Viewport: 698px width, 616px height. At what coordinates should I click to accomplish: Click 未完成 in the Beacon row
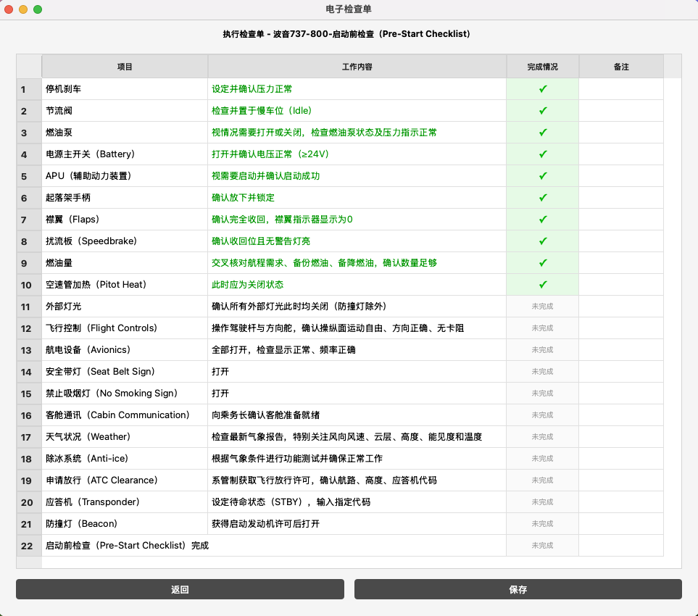542,524
